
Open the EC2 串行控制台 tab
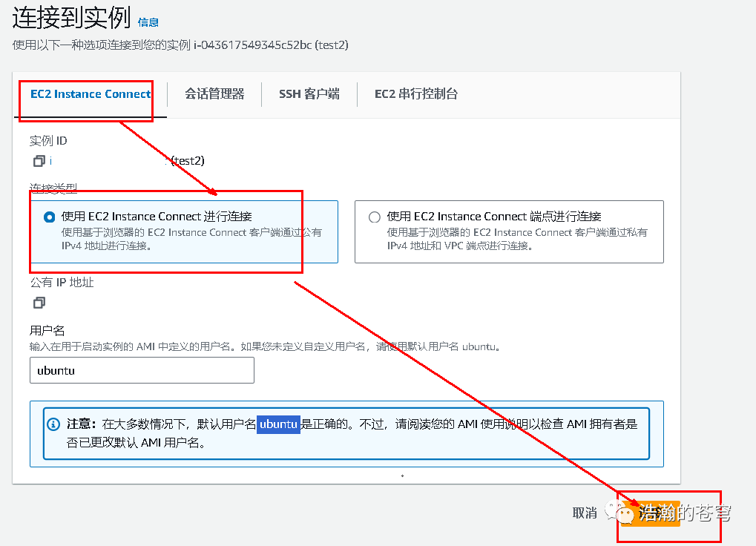416,94
